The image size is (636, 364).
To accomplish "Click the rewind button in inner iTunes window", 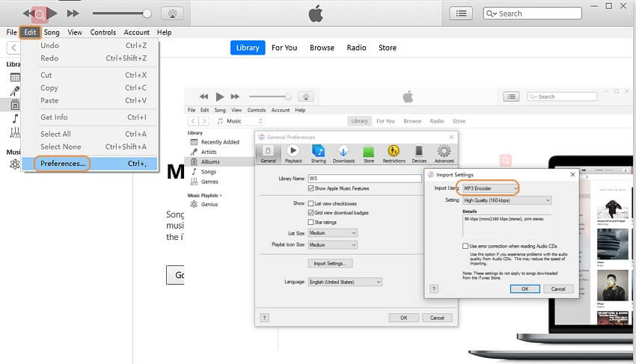I will [x=204, y=97].
